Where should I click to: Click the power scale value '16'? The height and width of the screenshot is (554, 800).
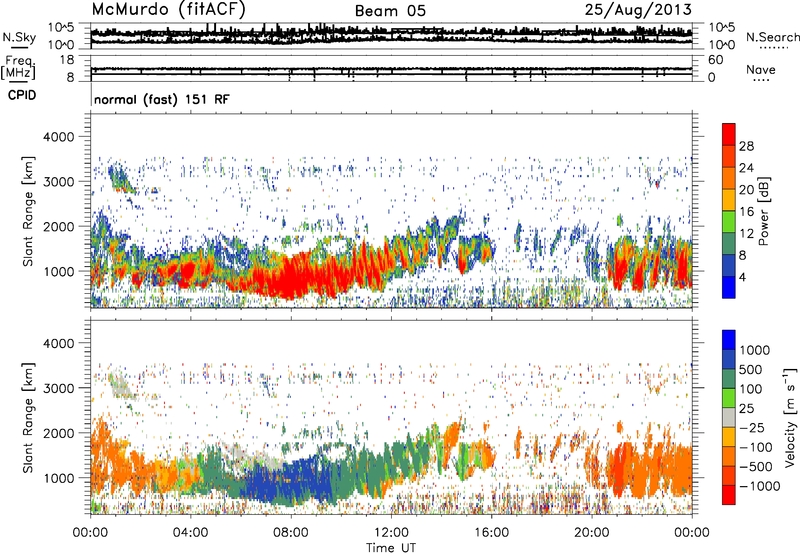[x=746, y=212]
